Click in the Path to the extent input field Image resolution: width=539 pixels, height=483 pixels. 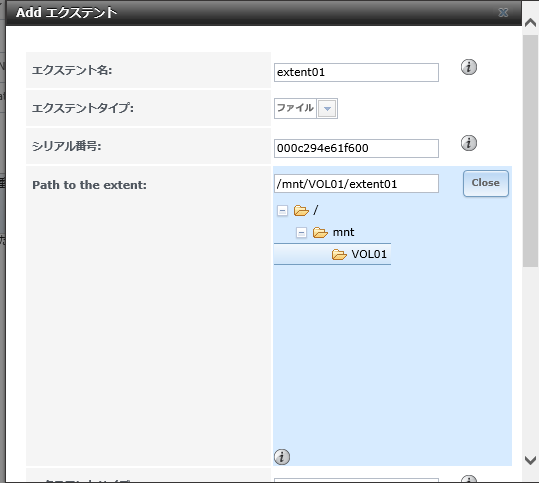coord(356,184)
